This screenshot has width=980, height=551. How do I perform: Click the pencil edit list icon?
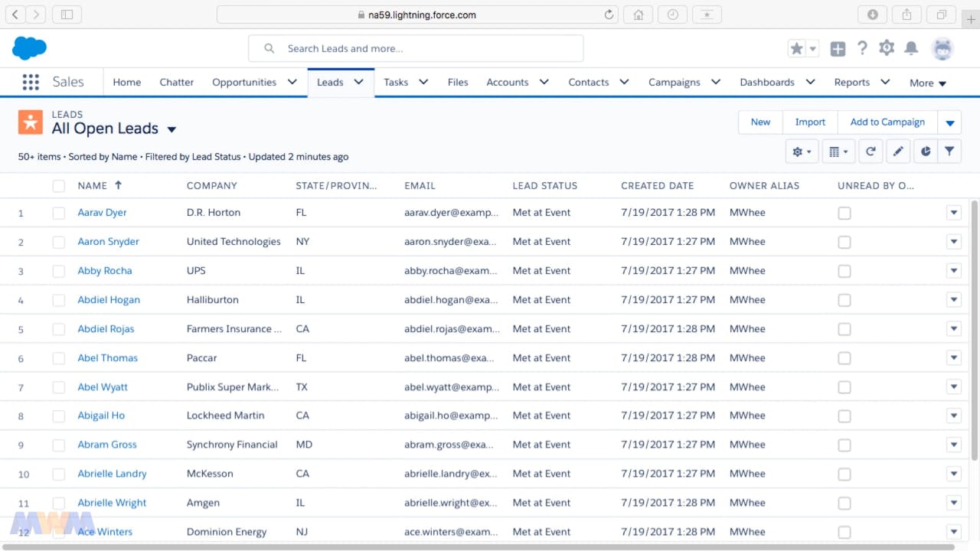(898, 152)
